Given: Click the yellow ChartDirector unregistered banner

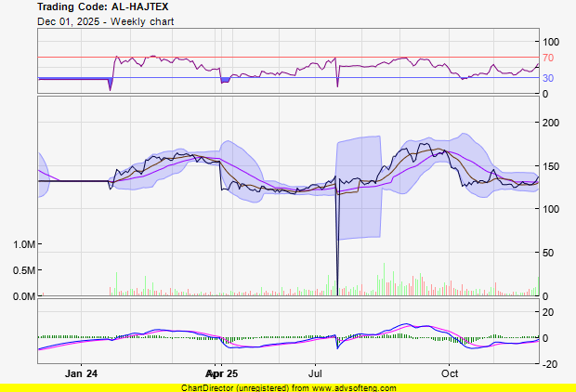Looking at the screenshot, I should coord(288,387).
